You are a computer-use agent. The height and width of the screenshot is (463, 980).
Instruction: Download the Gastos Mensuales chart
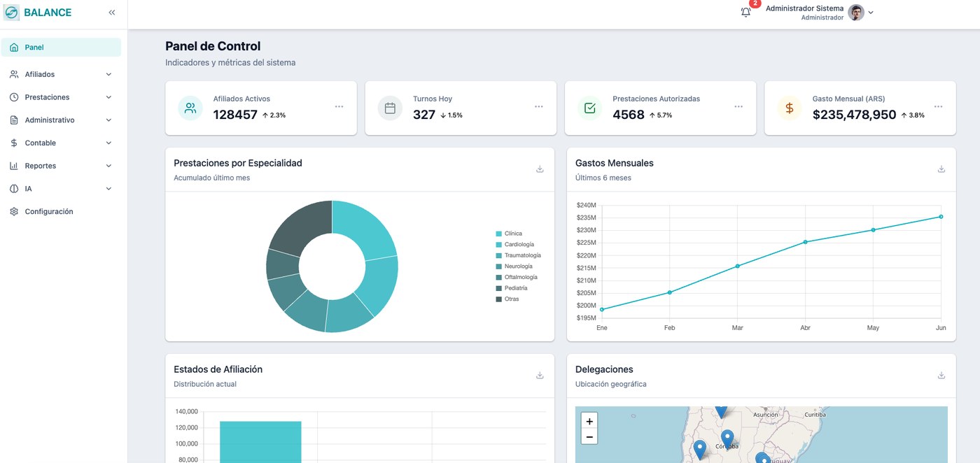point(941,169)
